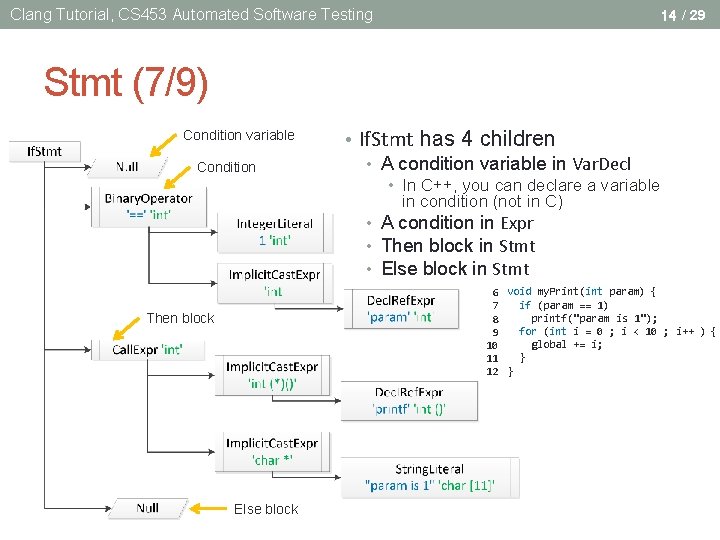
Task: Click the BinaryOperator '==' 'int' node
Action: (x=149, y=207)
